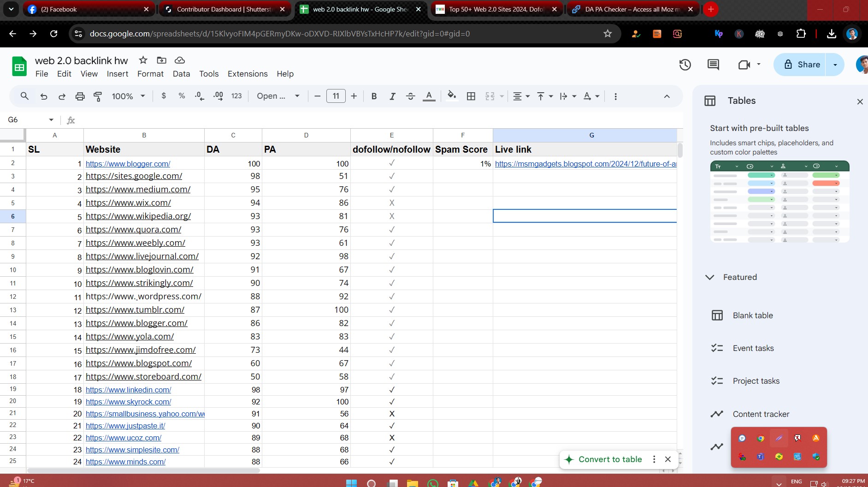Image resolution: width=868 pixels, height=487 pixels.
Task: Open the Edit menu
Action: pyautogui.click(x=64, y=74)
